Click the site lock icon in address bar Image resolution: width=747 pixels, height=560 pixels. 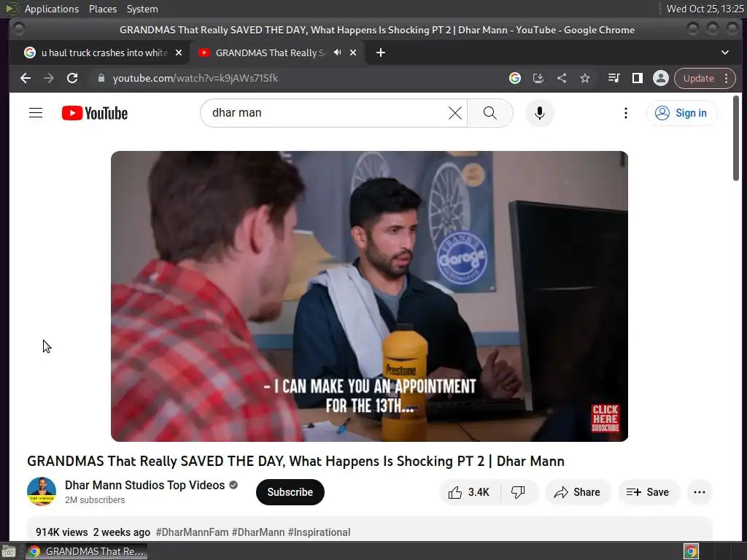101,78
